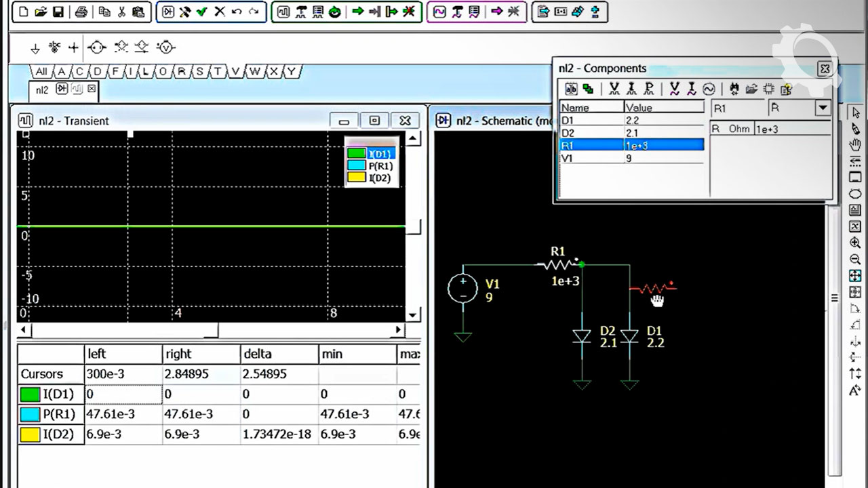Click the scissors Cut icon

click(121, 12)
